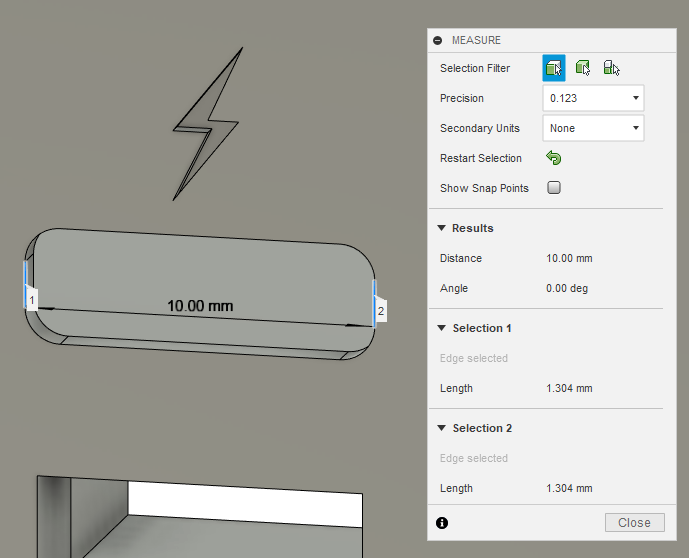
Task: Click the Selection 1 Length value 1.304 mm
Action: click(x=569, y=388)
